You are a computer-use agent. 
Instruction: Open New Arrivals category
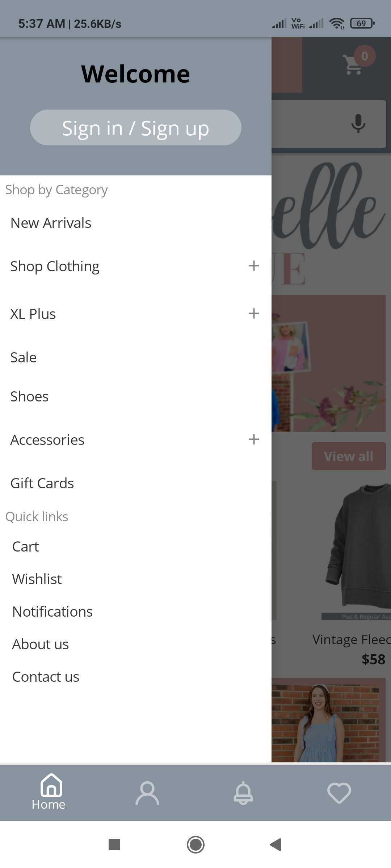51,223
